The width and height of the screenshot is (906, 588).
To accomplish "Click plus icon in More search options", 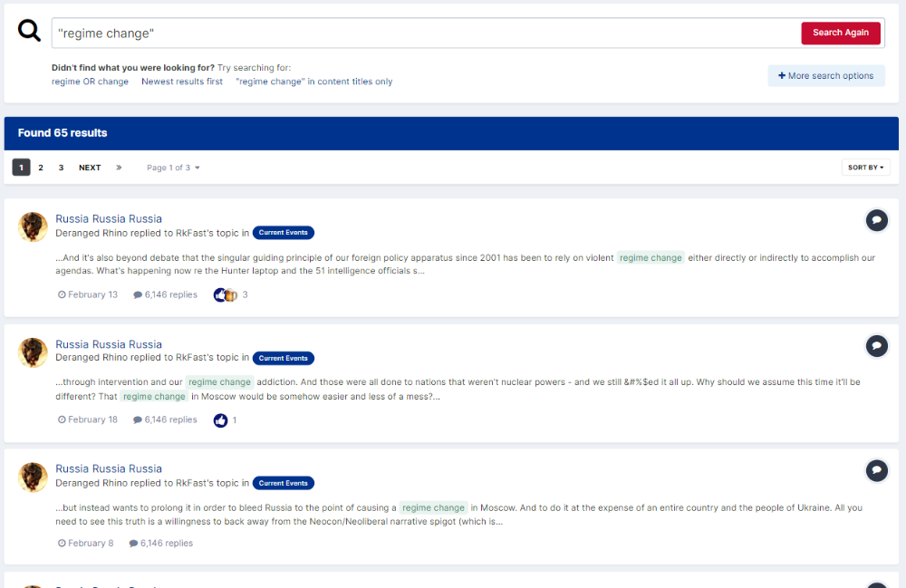I will (x=782, y=76).
